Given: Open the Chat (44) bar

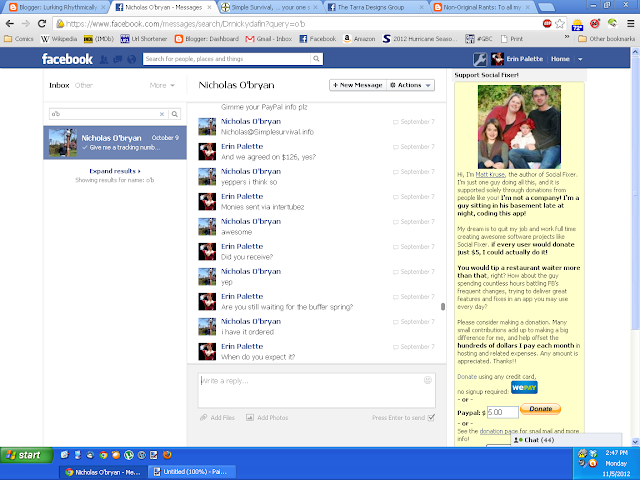Looking at the screenshot, I should (x=566, y=440).
